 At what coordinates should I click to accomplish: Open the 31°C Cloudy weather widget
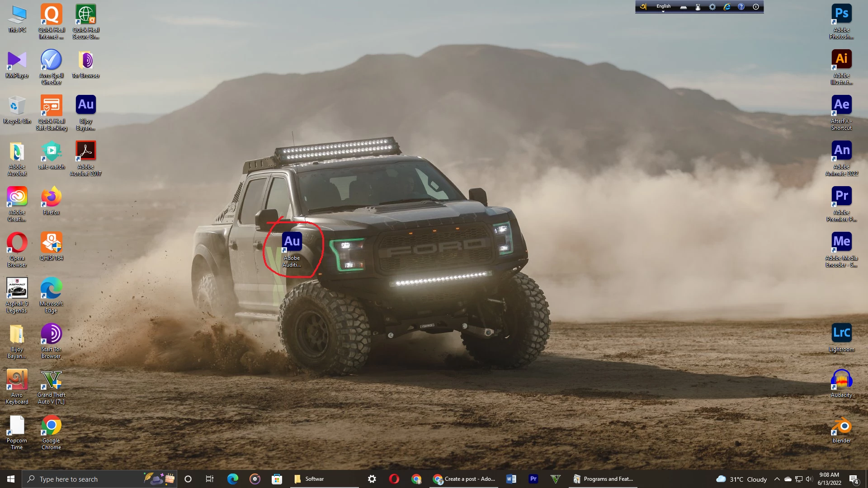[x=741, y=479]
